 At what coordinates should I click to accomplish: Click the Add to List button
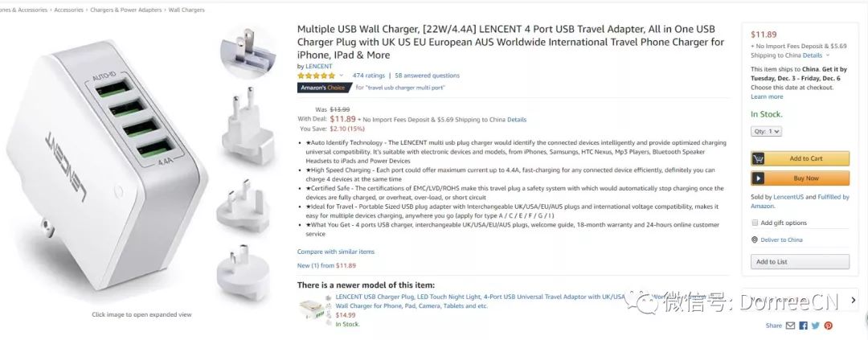[800, 262]
